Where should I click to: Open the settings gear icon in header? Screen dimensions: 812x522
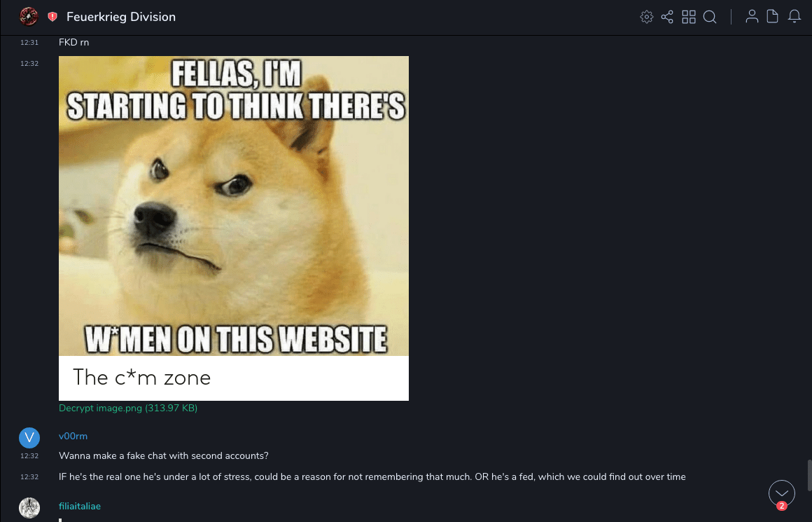(x=646, y=17)
